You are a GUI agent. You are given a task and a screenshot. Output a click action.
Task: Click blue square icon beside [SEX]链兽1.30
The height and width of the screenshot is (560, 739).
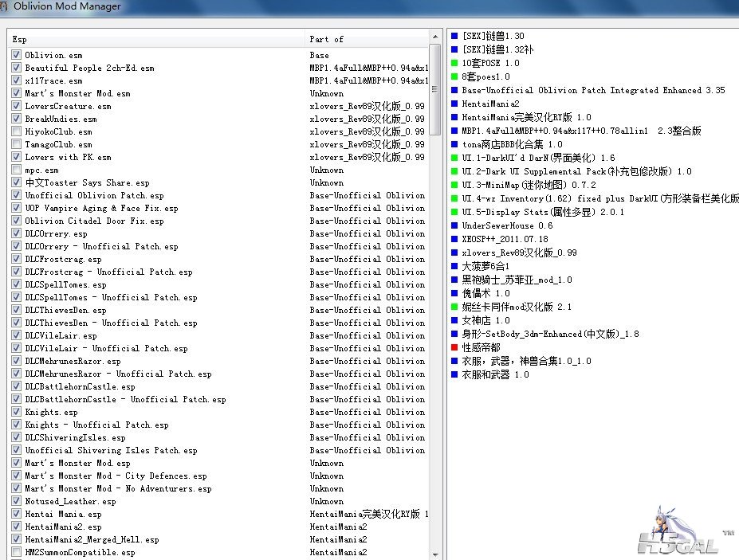pos(454,36)
